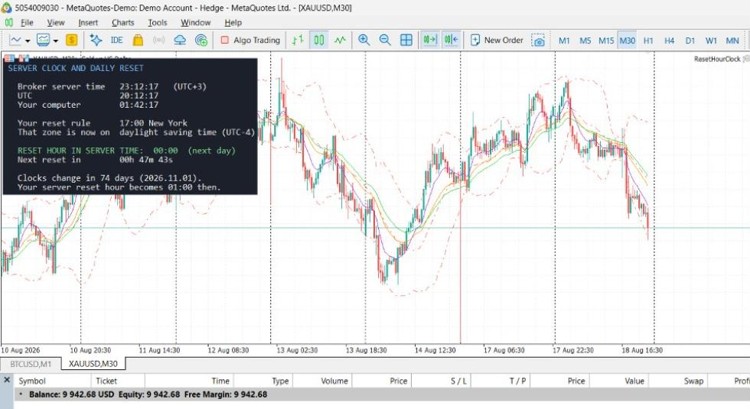Open the Market shopping bag icon

[138, 40]
